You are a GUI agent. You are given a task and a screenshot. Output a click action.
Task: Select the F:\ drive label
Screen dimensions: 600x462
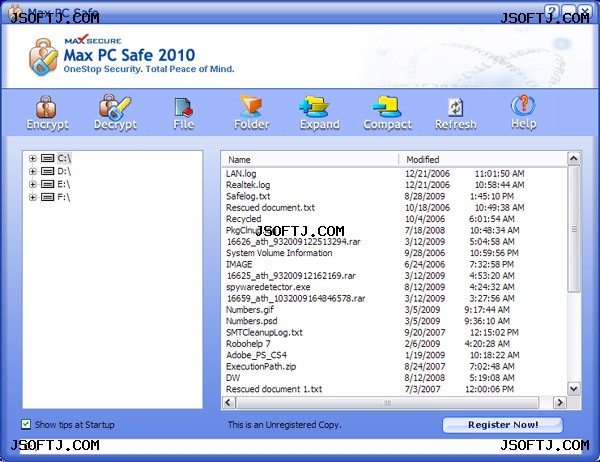(x=64, y=197)
